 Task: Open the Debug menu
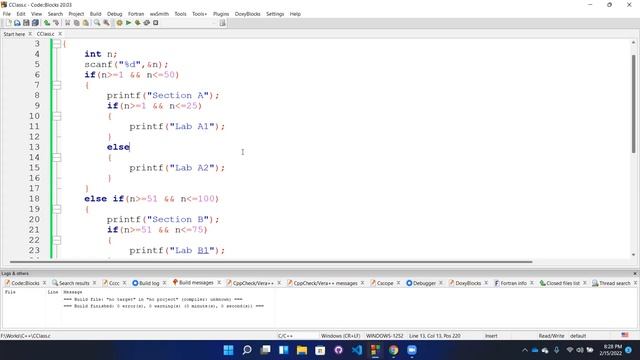pyautogui.click(x=115, y=14)
